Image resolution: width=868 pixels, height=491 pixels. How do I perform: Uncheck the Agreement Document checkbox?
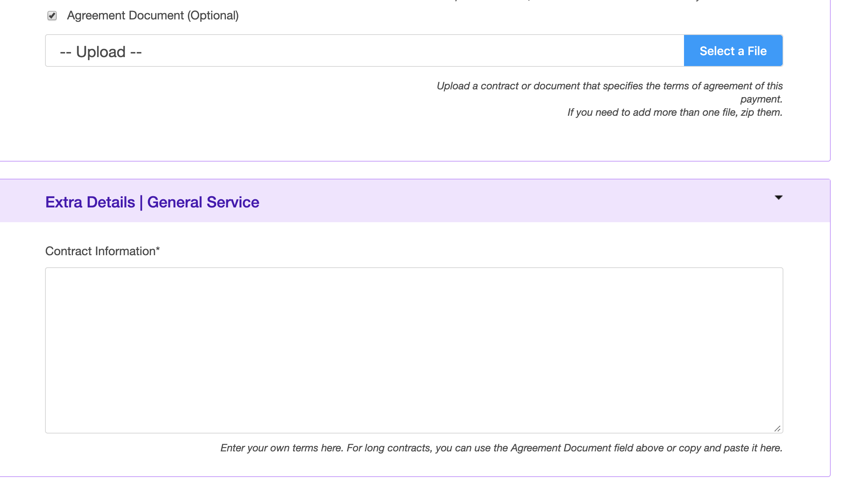52,16
